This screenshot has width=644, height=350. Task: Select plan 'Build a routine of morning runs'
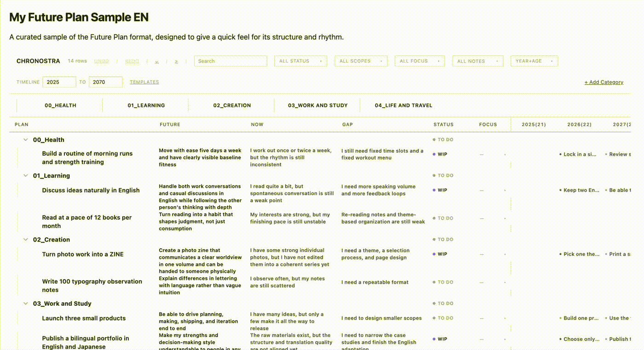[x=87, y=158]
